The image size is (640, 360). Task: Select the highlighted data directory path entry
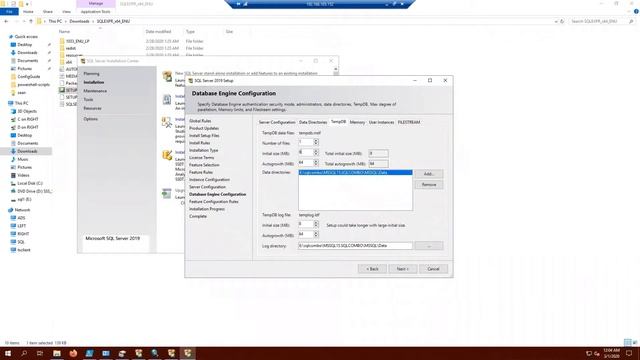tap(355, 173)
